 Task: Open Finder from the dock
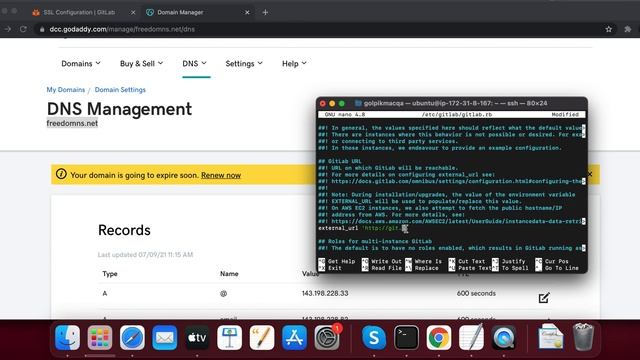pos(67,338)
